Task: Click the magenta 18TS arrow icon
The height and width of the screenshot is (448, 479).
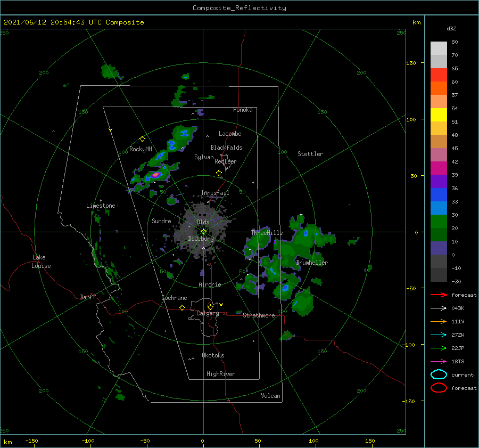Action: 439,361
